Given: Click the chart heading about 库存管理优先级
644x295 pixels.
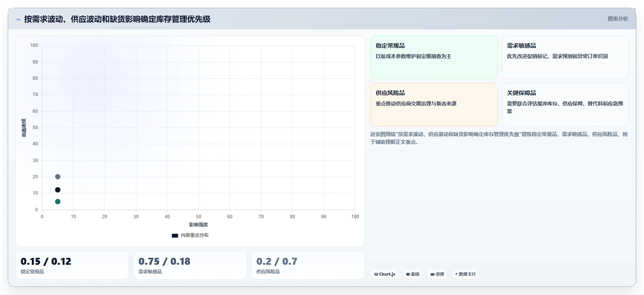Looking at the screenshot, I should coord(117,19).
